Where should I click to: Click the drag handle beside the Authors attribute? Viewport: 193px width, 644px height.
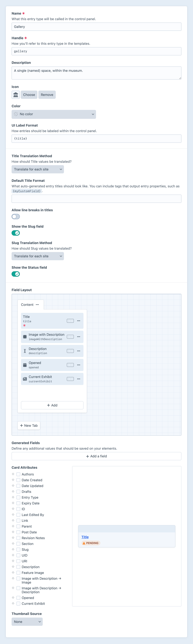click(13, 474)
